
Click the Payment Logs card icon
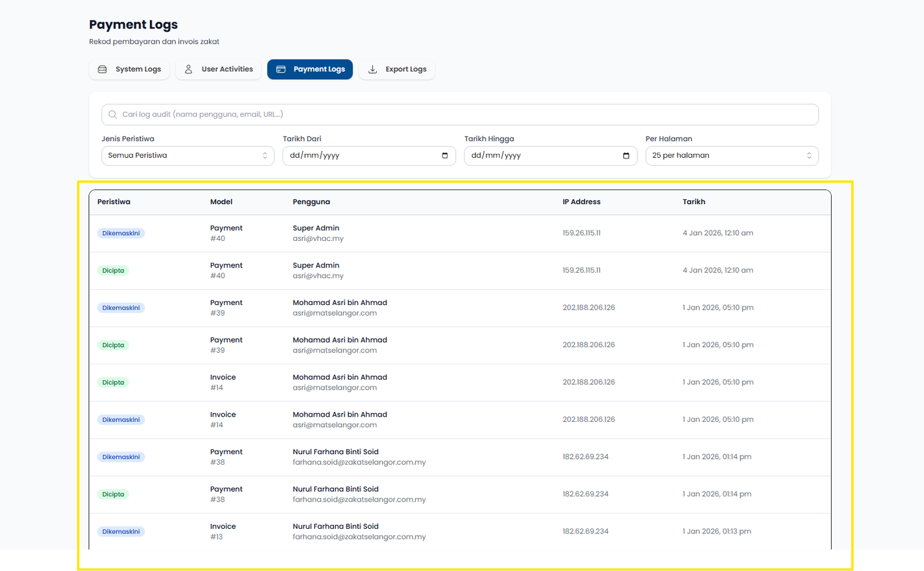coord(280,69)
